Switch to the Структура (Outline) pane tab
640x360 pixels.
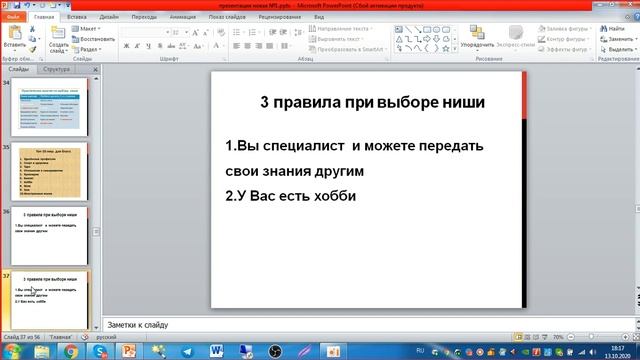coord(56,69)
